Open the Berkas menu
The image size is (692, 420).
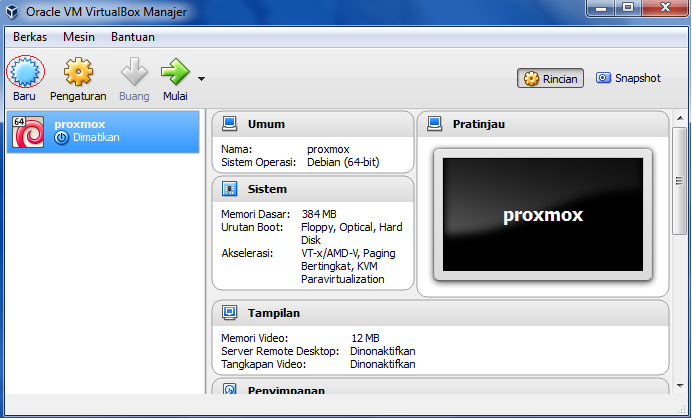point(30,37)
